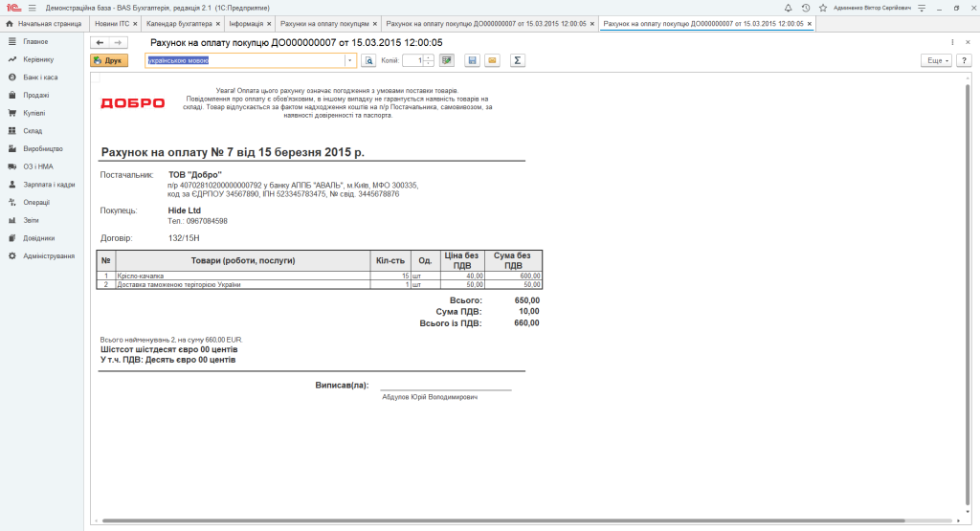Click the language field 'українською мовою'

coord(245,60)
